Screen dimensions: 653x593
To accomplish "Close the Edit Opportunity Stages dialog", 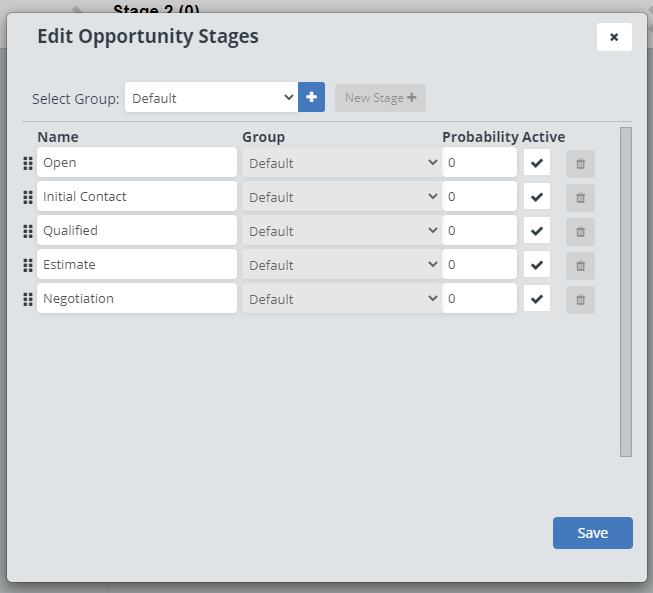I will tap(614, 37).
